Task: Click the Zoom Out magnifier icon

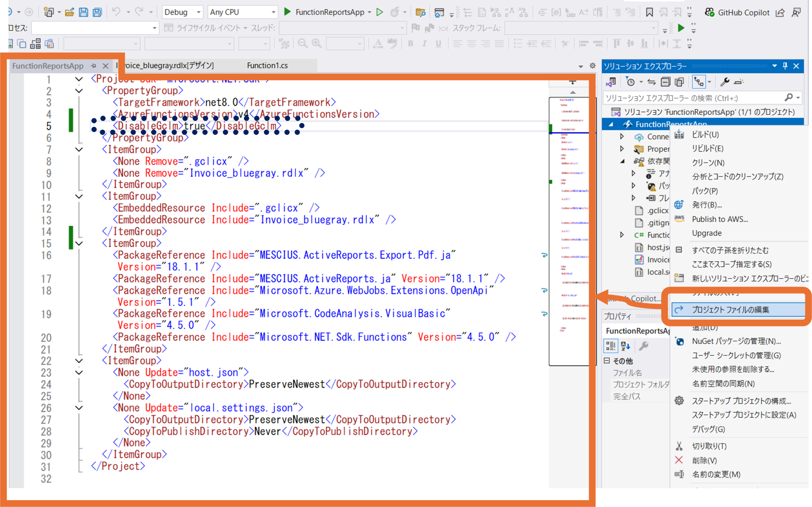Action: tap(302, 43)
